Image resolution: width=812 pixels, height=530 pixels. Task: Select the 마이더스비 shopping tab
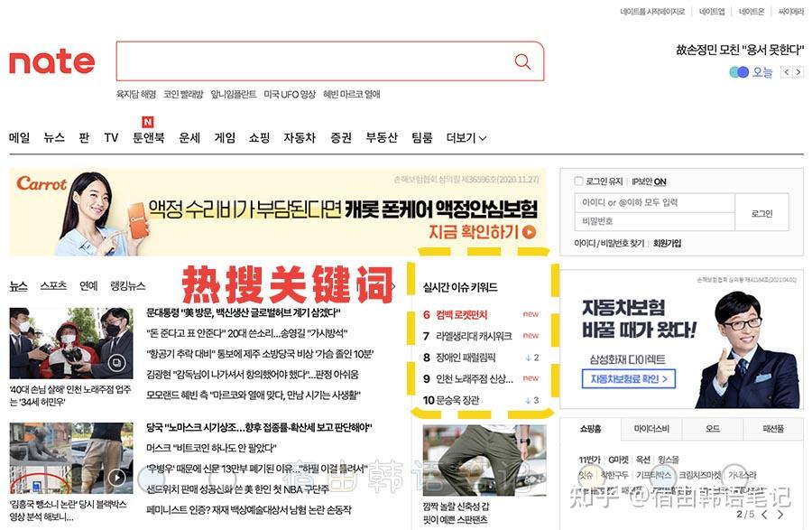(x=650, y=429)
